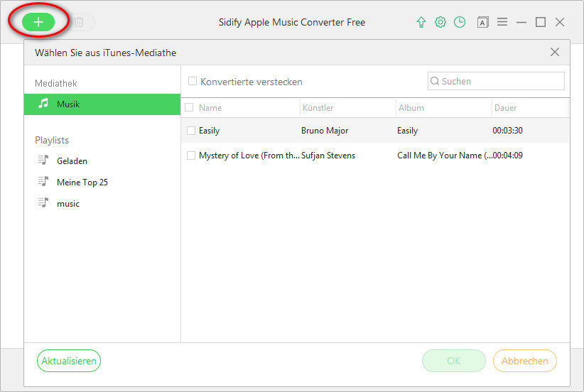Click the Call Me By Your Name album cell
This screenshot has width=584, height=392.
coord(444,156)
